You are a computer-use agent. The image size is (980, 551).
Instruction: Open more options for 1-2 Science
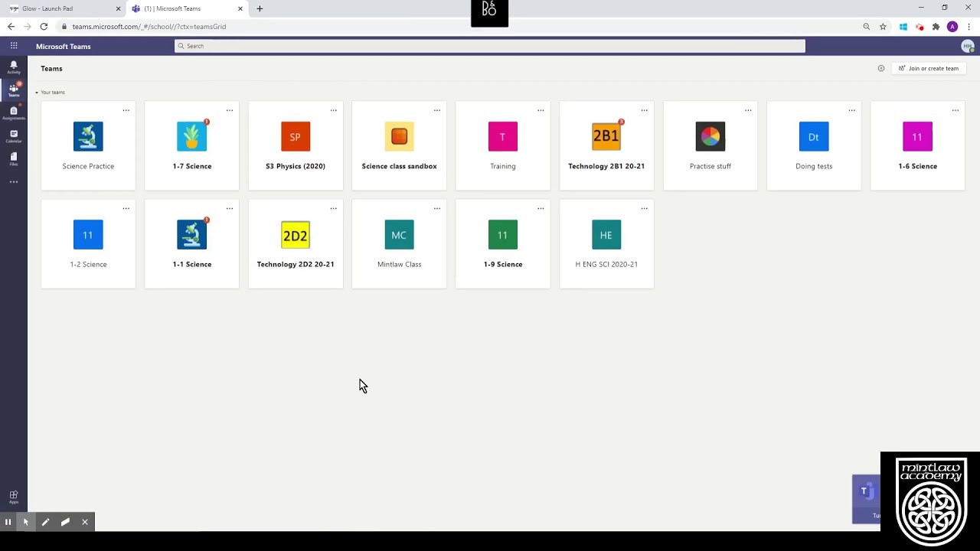126,208
